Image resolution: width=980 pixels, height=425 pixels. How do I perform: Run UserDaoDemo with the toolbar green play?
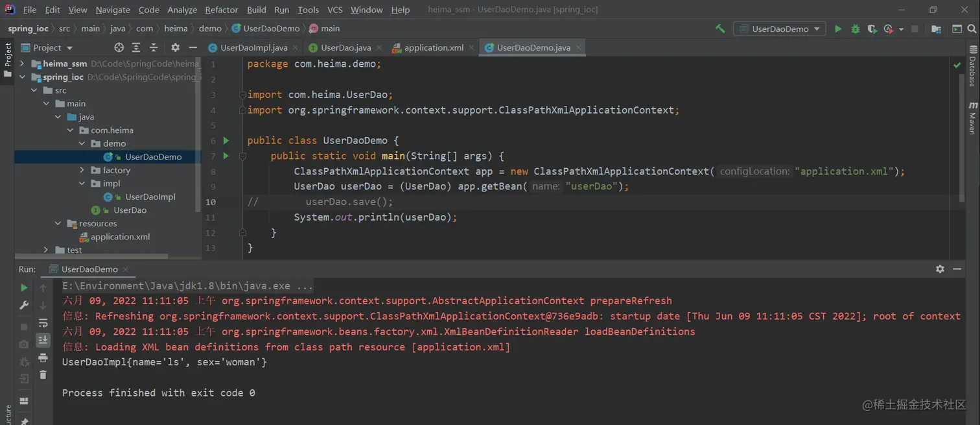point(838,29)
